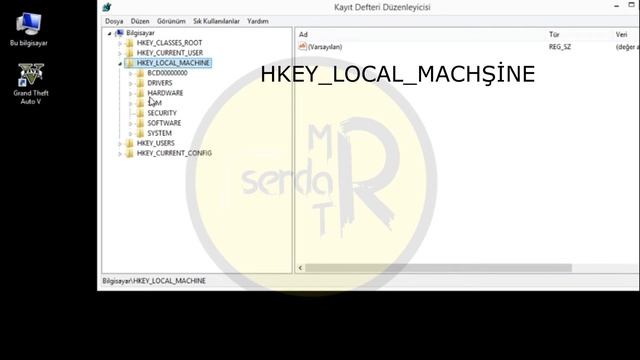Select the HKEY_CURRENT_USER tree label
The width and height of the screenshot is (640, 360).
click(x=170, y=53)
